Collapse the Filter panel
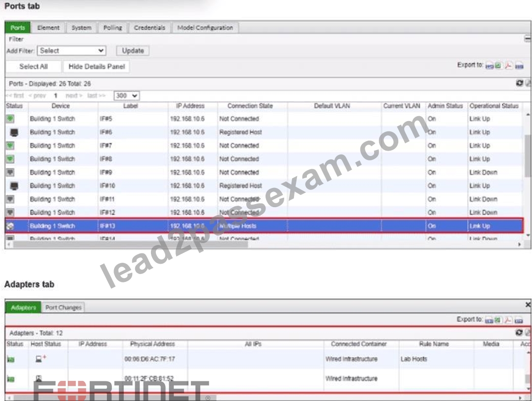Screen dimensions: 532x401 click(528, 39)
